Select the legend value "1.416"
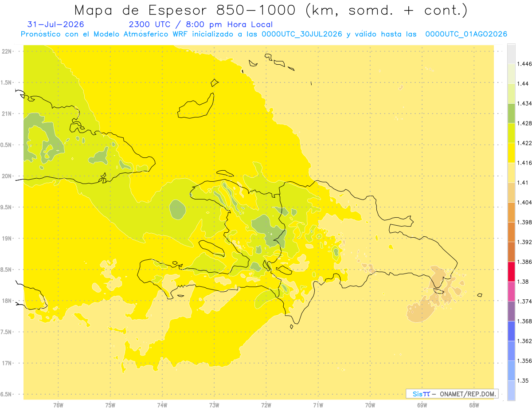This screenshot has height=411, width=532. (x=524, y=163)
